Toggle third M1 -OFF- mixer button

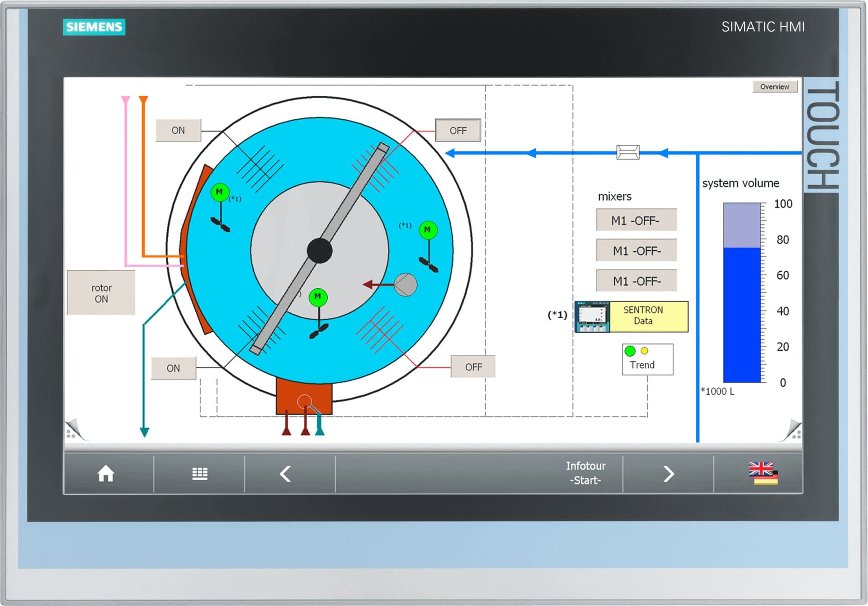tap(636, 281)
